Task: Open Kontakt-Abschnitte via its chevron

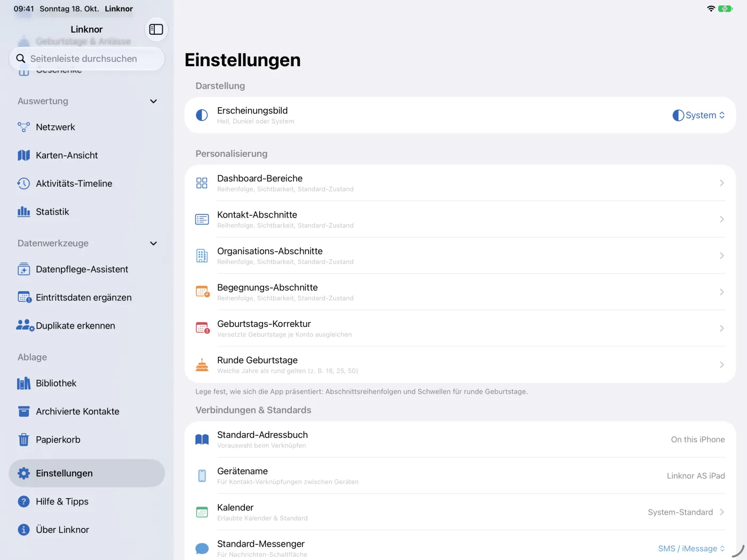Action: (721, 219)
